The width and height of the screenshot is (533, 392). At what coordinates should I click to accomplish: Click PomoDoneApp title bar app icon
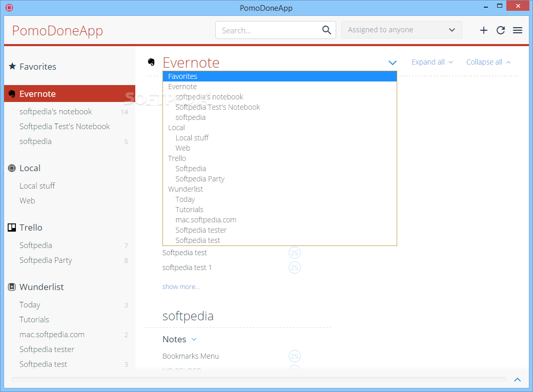click(9, 8)
